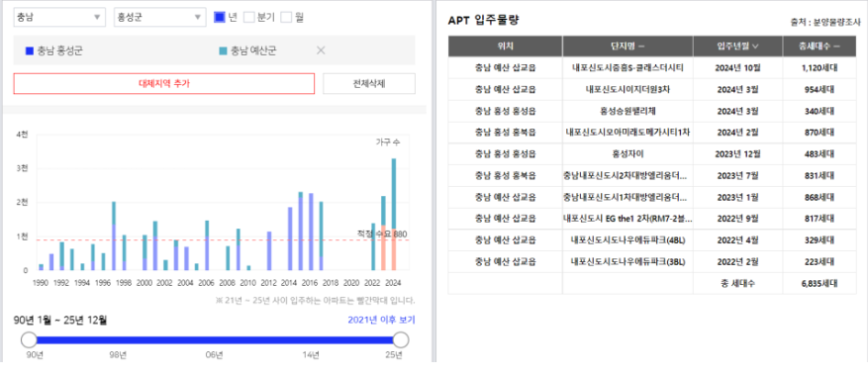The height and width of the screenshot is (377, 868).
Task: Click the 954세대 value
Action: pos(820,89)
